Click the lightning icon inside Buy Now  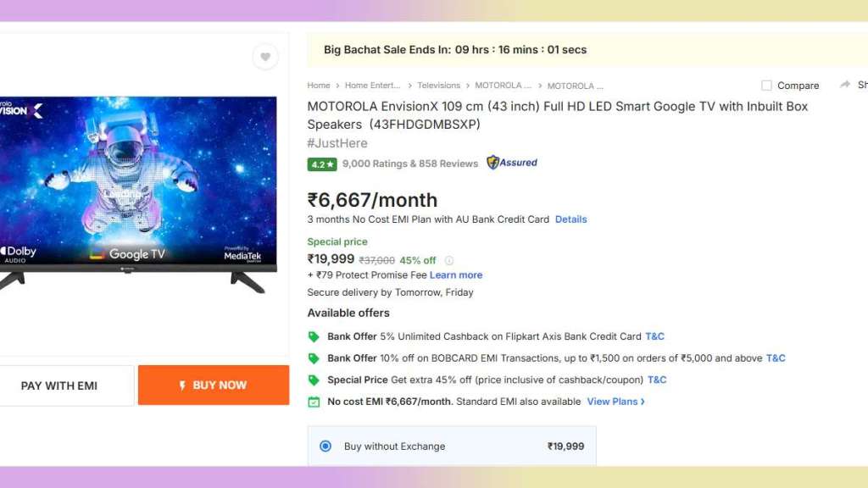183,385
